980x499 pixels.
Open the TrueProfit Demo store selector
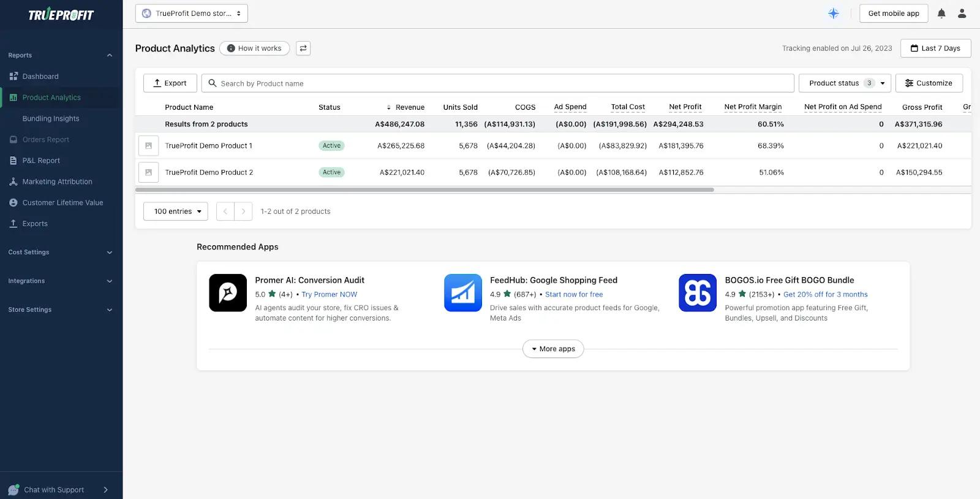pyautogui.click(x=192, y=13)
